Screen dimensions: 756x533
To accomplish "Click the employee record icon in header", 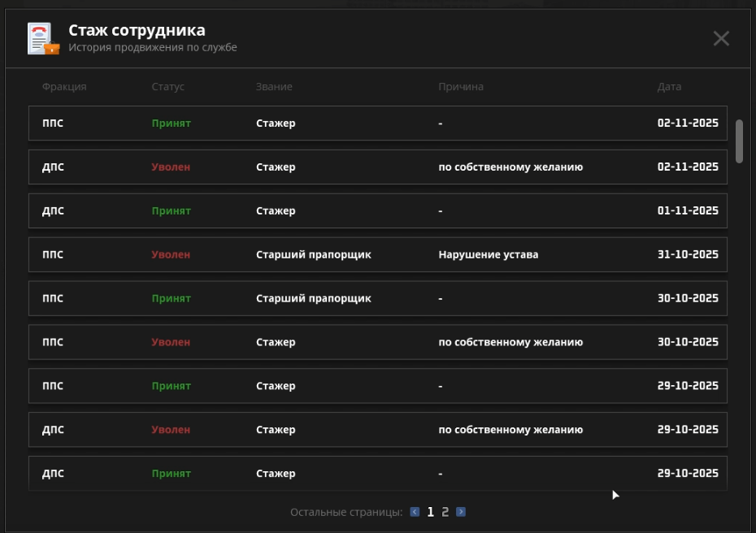I will (43, 39).
